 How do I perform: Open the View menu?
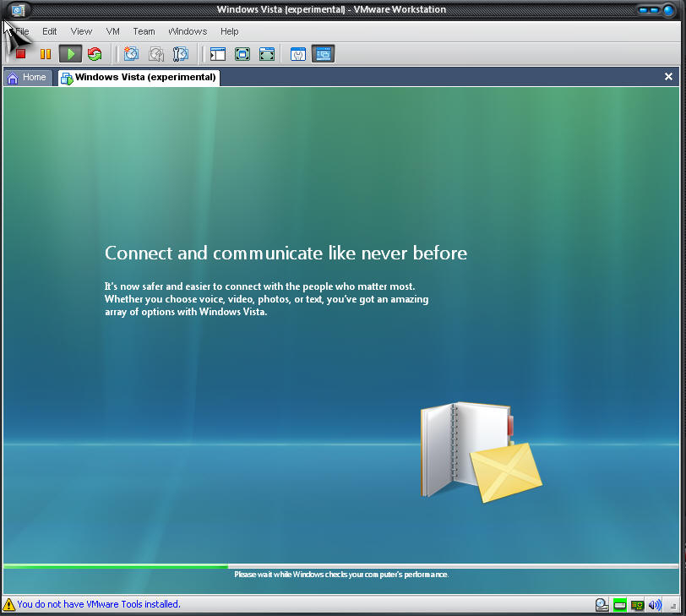click(81, 31)
